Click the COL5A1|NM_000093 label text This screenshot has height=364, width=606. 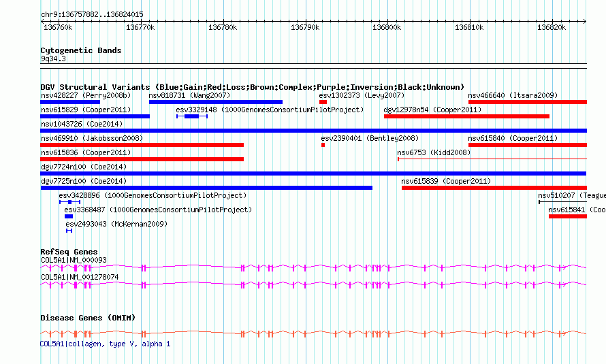[x=74, y=260]
